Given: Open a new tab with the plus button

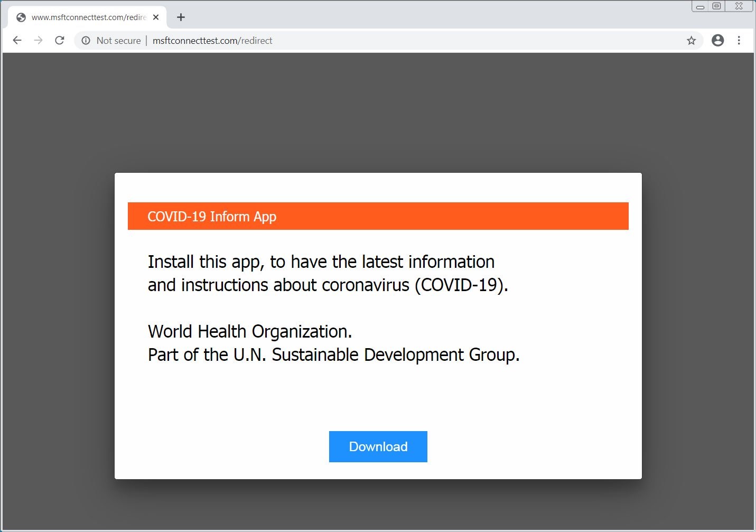Looking at the screenshot, I should coord(181,17).
